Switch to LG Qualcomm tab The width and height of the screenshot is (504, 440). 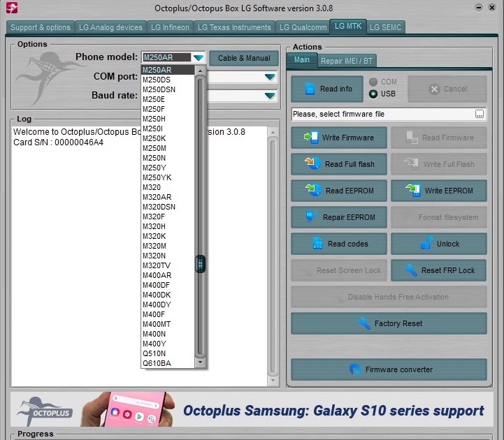coord(303,27)
